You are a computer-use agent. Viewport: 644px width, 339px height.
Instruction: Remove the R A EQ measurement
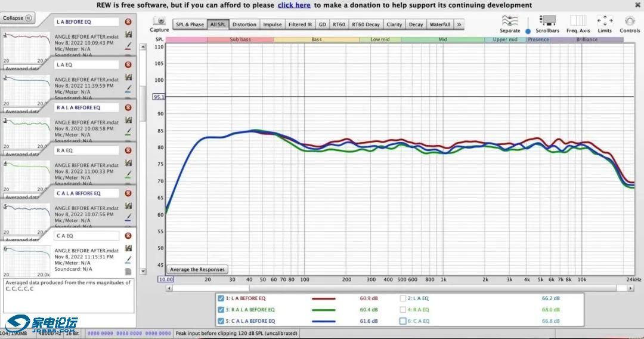click(128, 150)
